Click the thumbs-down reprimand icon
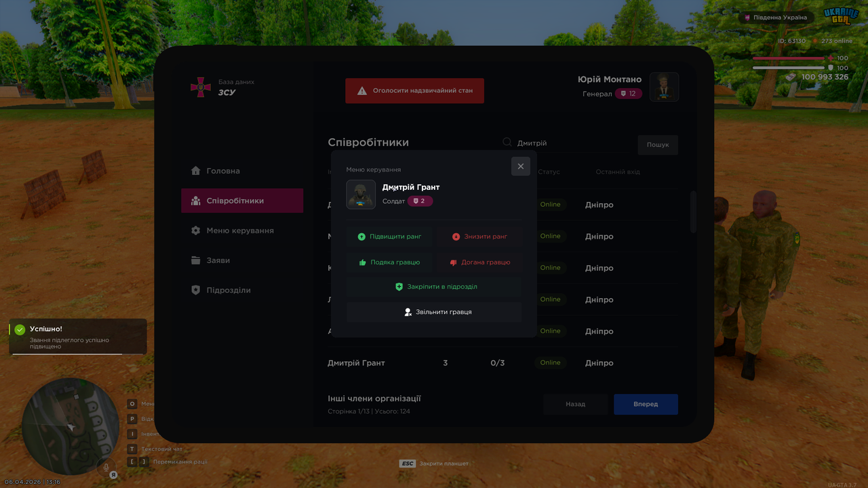The height and width of the screenshot is (488, 868). (x=454, y=262)
